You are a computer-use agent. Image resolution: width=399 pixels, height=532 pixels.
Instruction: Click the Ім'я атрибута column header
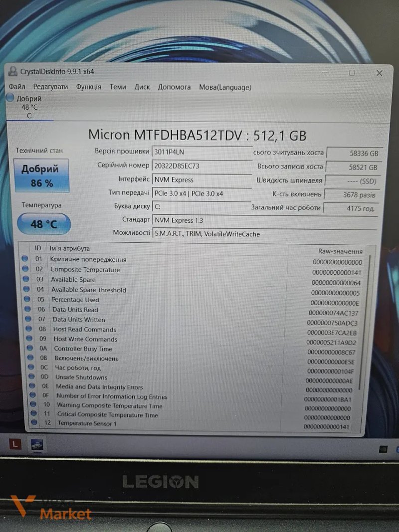coord(69,248)
